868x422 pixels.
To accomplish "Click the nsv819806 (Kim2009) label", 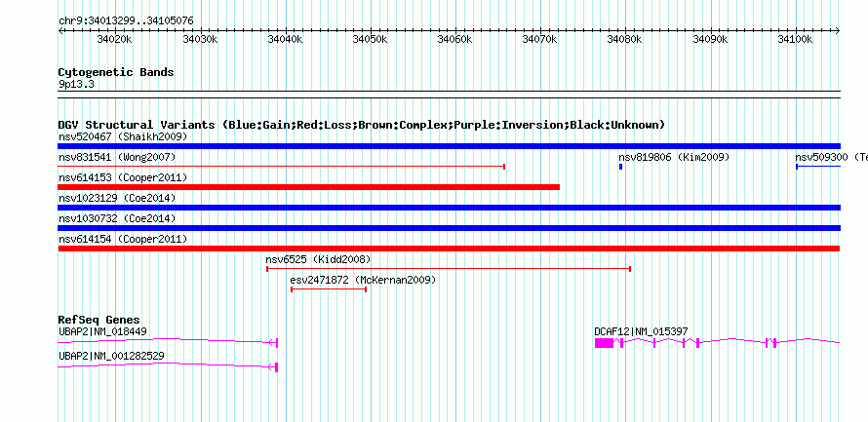I will pyautogui.click(x=674, y=157).
